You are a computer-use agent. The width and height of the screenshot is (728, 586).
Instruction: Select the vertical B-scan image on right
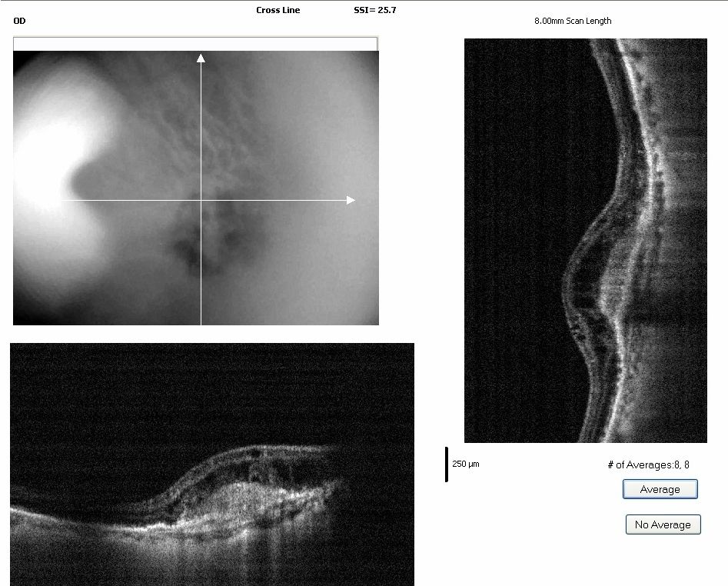(x=585, y=241)
